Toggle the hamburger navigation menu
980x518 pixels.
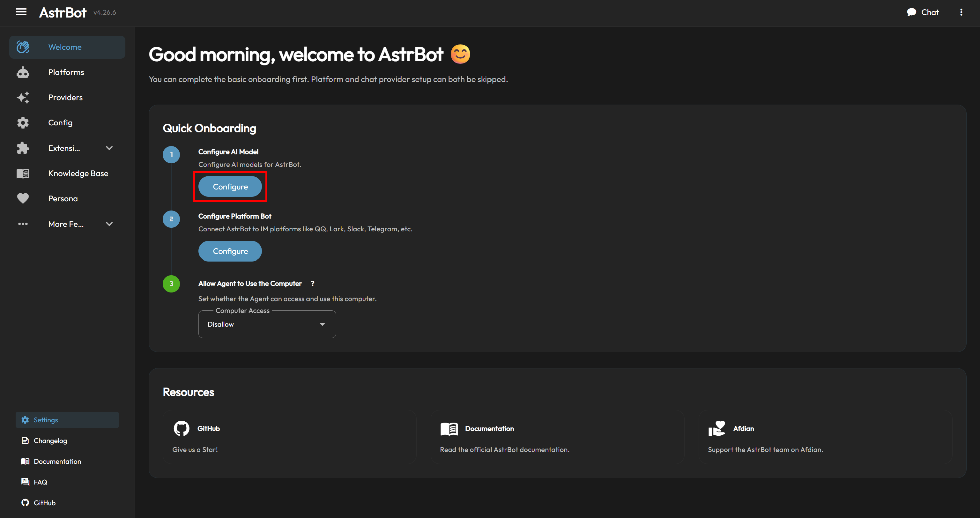coord(21,12)
